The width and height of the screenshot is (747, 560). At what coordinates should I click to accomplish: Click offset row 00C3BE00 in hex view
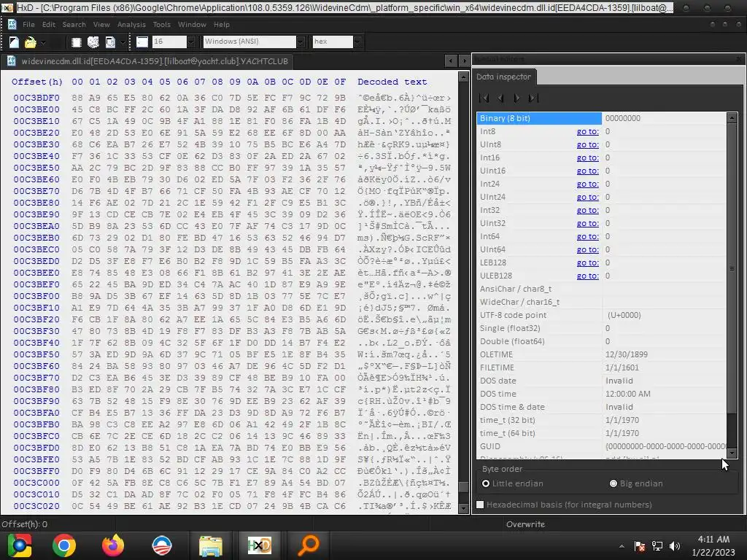(x=36, y=109)
